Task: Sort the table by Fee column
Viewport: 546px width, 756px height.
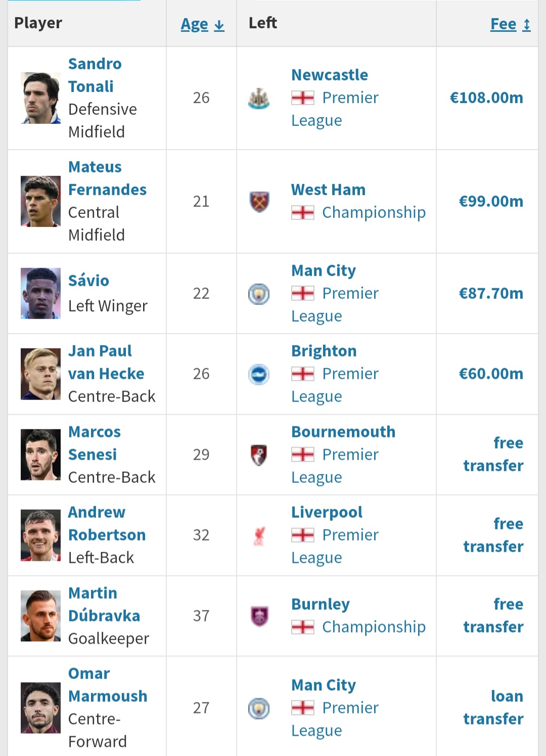Action: pyautogui.click(x=510, y=24)
